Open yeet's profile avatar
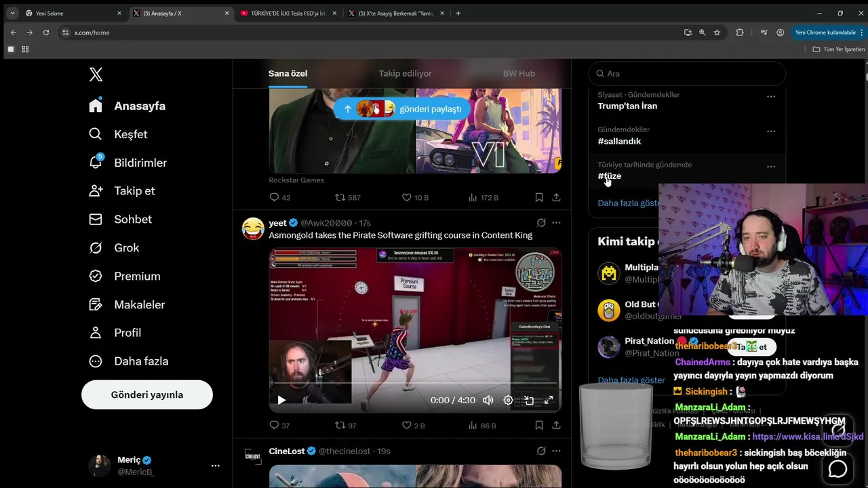The width and height of the screenshot is (868, 488). tap(253, 228)
